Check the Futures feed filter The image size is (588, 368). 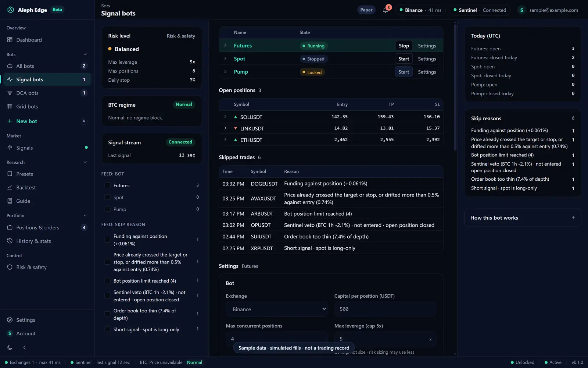coord(107,185)
